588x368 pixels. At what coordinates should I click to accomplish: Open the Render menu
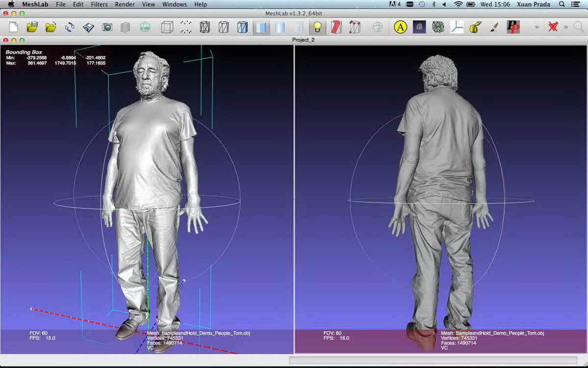124,4
